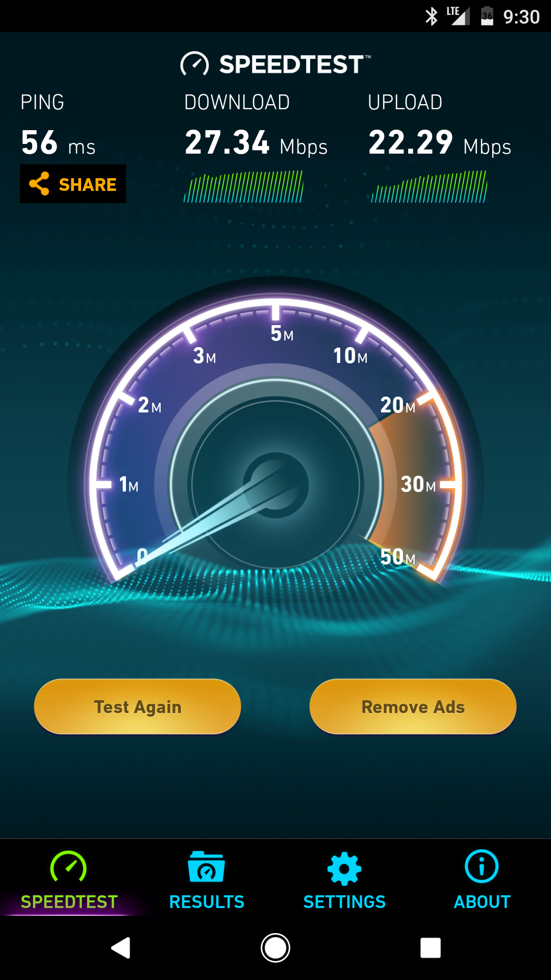This screenshot has width=551, height=980.
Task: Open recent apps with square button
Action: [431, 948]
